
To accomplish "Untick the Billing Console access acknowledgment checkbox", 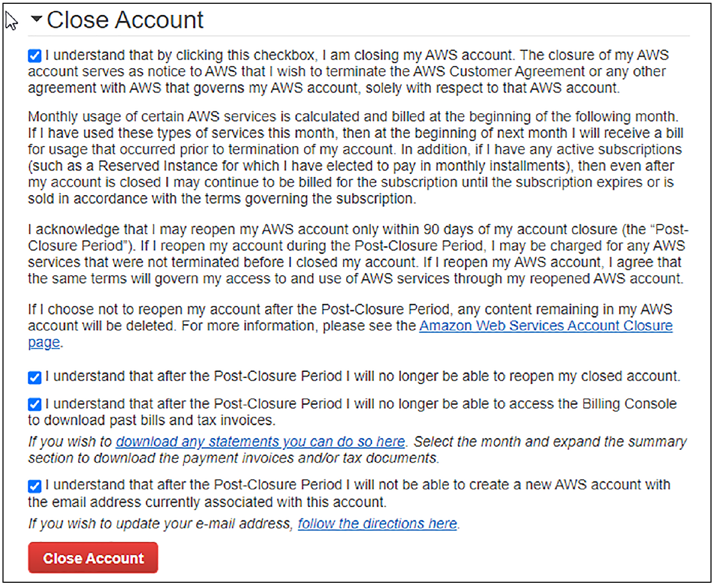I will click(x=35, y=405).
